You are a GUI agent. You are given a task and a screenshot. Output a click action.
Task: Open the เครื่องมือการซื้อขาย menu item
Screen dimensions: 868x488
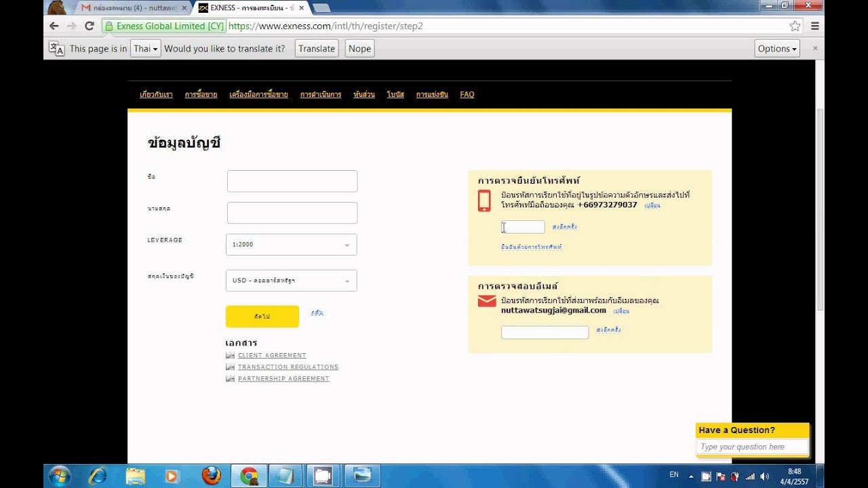click(x=258, y=95)
